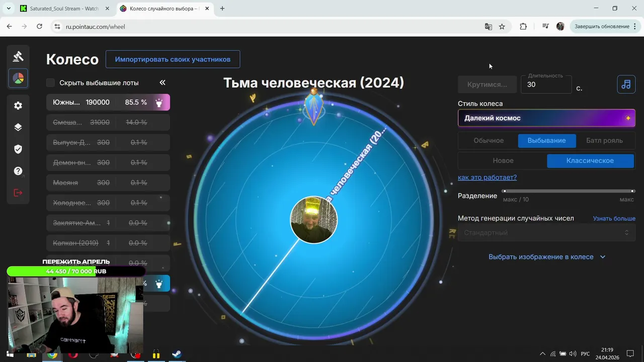Select the Демон вн... lot row
This screenshot has width=644, height=362.
(x=108, y=163)
